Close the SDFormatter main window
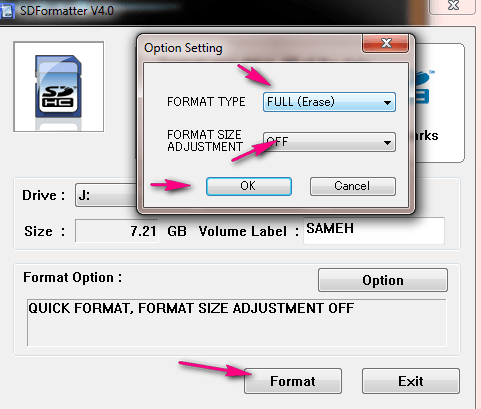 coord(453,6)
